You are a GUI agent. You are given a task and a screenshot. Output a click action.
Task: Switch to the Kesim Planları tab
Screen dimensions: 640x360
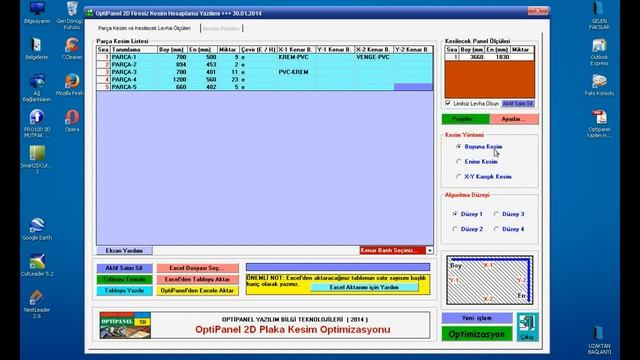click(221, 28)
